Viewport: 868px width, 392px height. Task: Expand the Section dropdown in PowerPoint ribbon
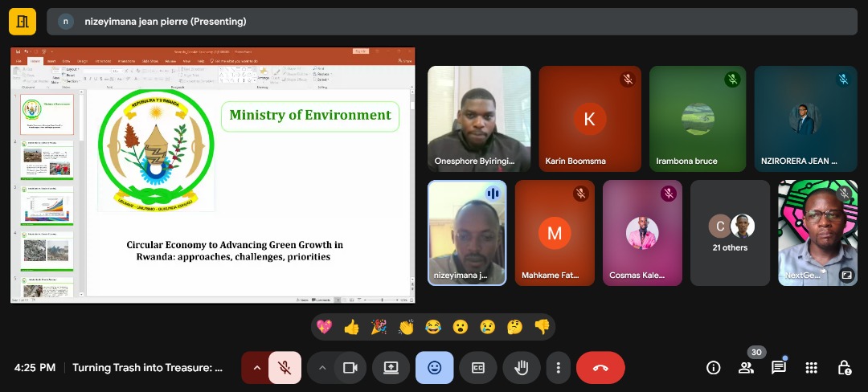(x=73, y=80)
